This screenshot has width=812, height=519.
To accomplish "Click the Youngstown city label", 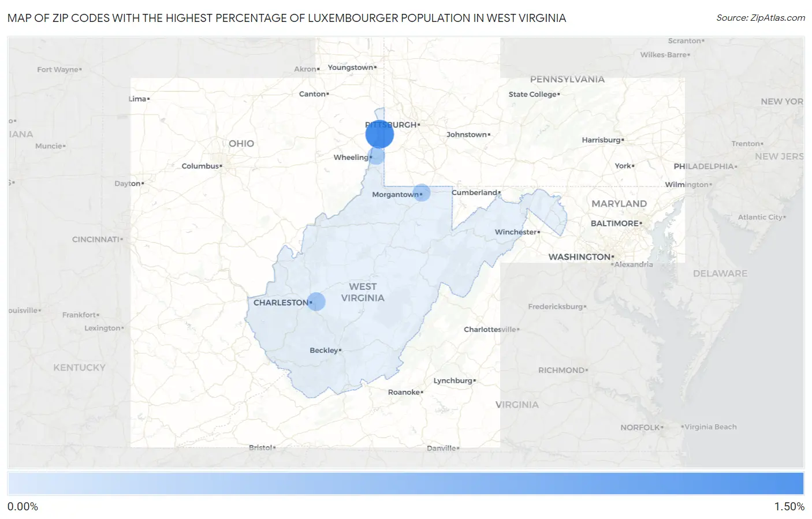I will coord(351,68).
